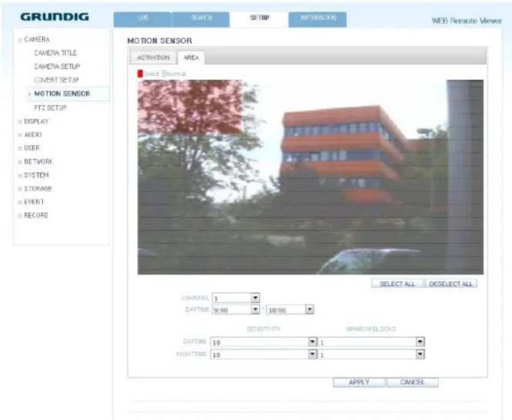Collapse the CAMERA tree section
Screen dimensions: 512x420
(x=20, y=40)
